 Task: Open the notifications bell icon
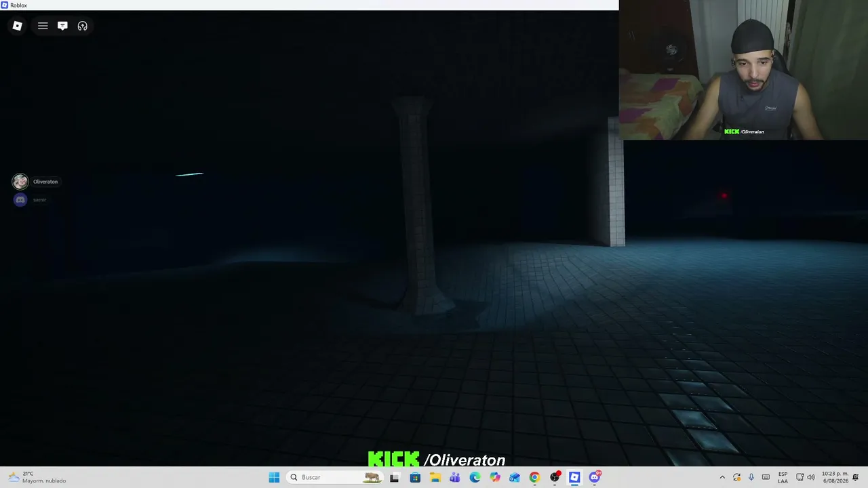[856, 477]
